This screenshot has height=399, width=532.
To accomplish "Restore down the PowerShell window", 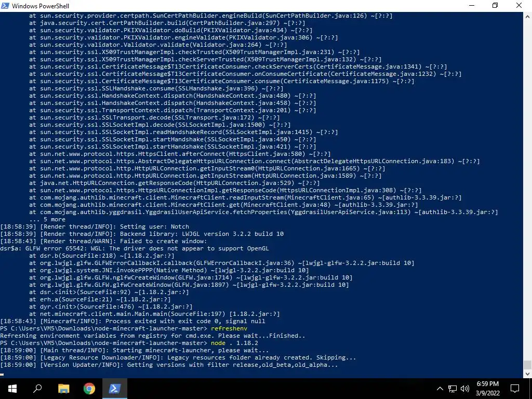I will point(495,5).
